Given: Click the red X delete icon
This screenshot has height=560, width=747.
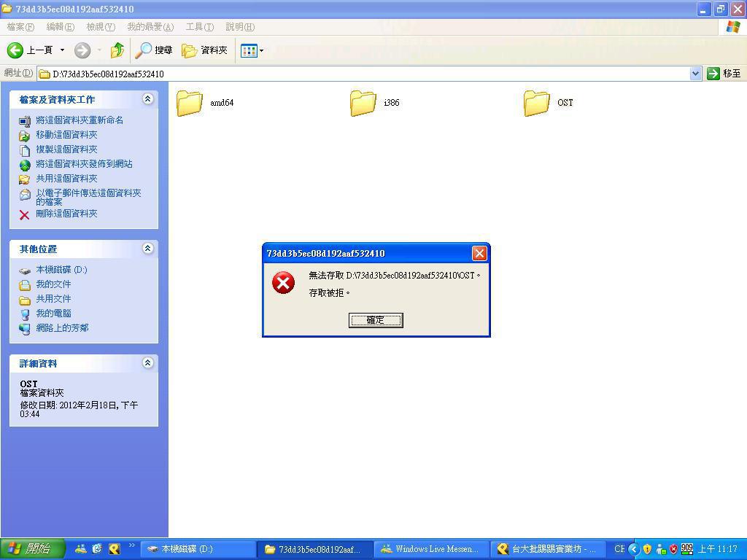Looking at the screenshot, I should coord(24,215).
